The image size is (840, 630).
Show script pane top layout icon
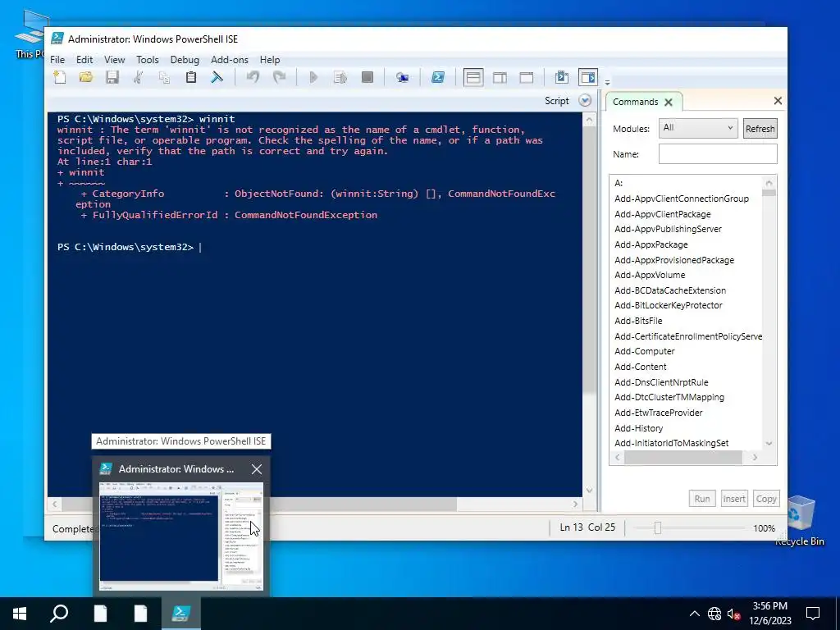(473, 77)
